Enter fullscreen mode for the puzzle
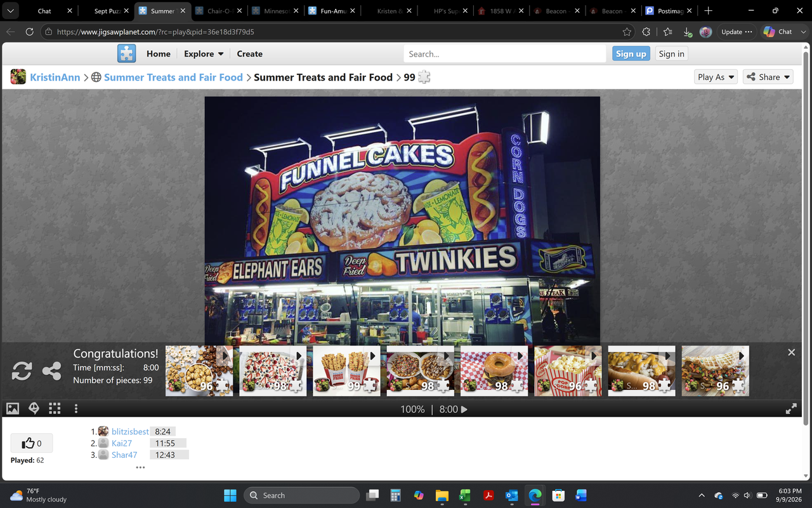The height and width of the screenshot is (508, 812). click(791, 410)
